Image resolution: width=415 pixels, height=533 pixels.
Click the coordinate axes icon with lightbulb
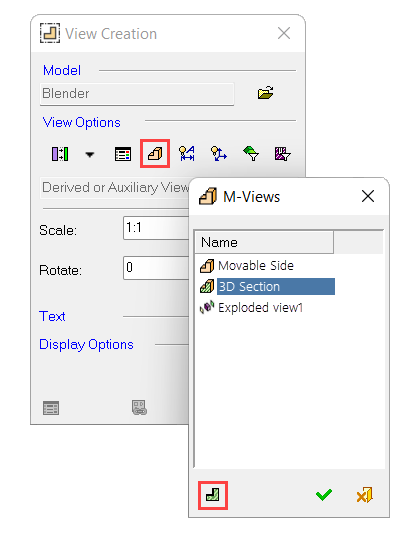click(219, 154)
